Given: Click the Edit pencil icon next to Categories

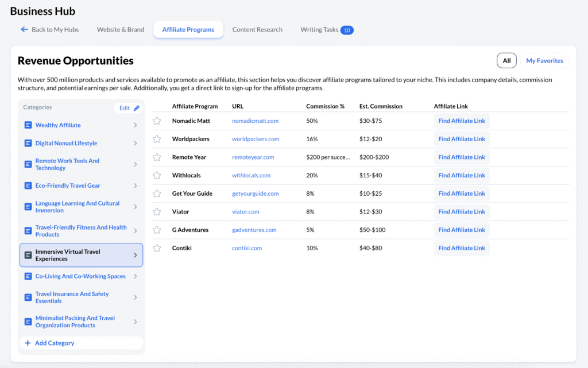Looking at the screenshot, I should pos(136,107).
